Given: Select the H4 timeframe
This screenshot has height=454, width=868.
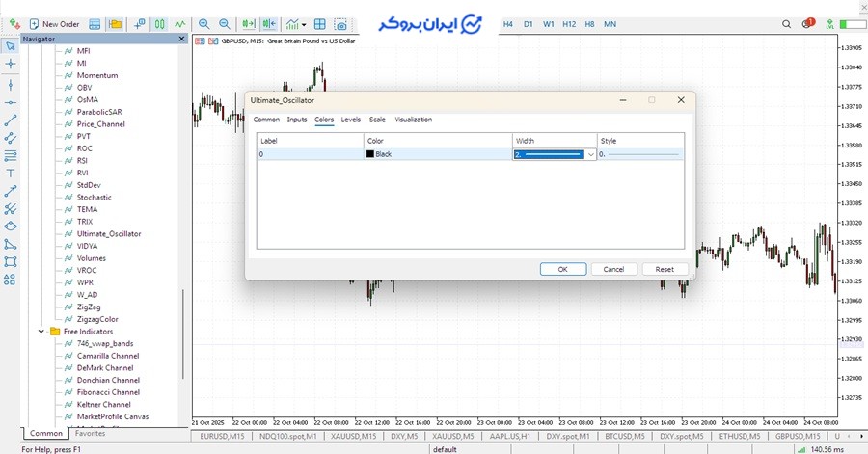Looking at the screenshot, I should coord(508,23).
